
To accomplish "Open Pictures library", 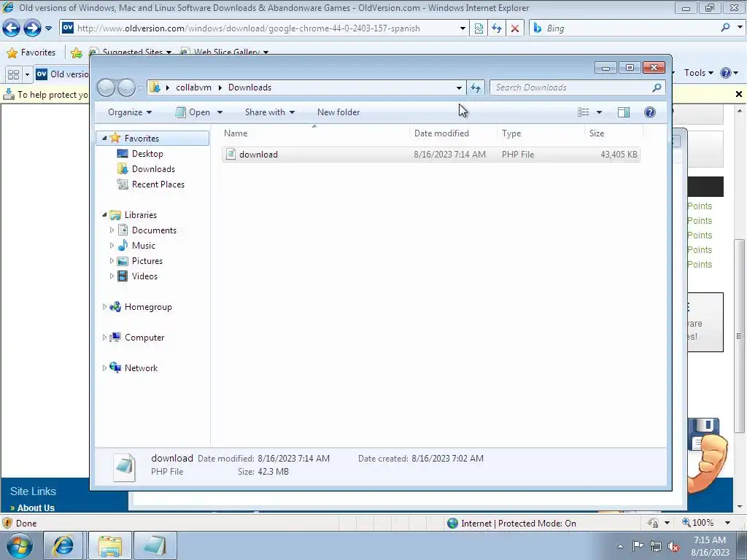I will [x=147, y=261].
